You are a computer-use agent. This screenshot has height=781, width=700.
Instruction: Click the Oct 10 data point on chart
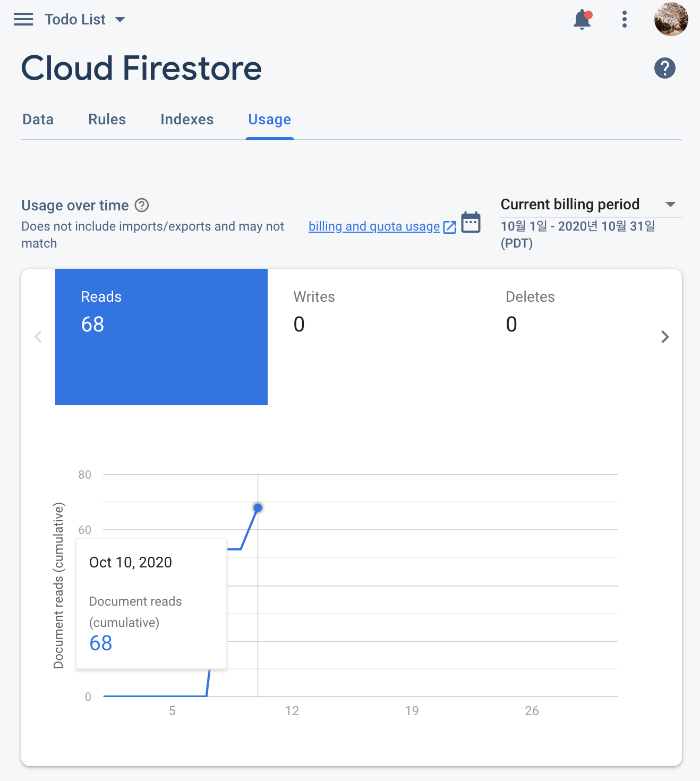coord(258,508)
